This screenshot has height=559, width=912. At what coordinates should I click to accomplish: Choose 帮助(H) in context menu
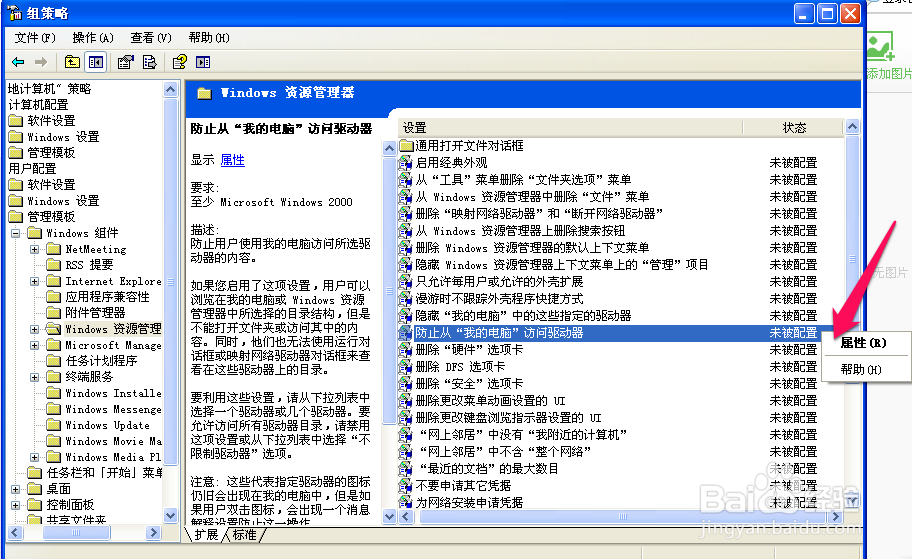(x=861, y=369)
